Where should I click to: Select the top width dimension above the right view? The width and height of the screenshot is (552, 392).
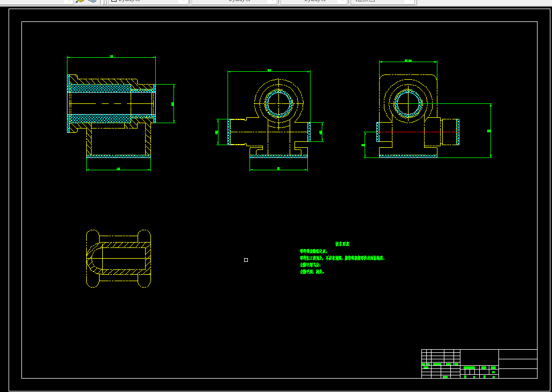408,61
